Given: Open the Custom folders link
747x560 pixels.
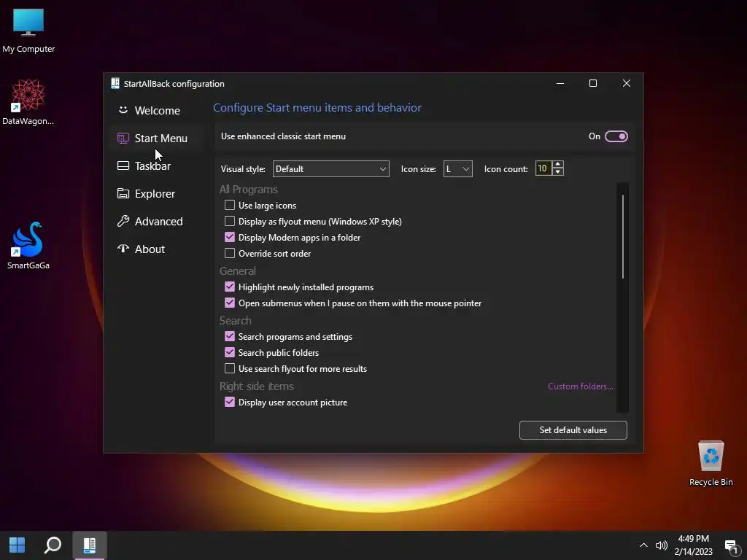Looking at the screenshot, I should (x=580, y=386).
